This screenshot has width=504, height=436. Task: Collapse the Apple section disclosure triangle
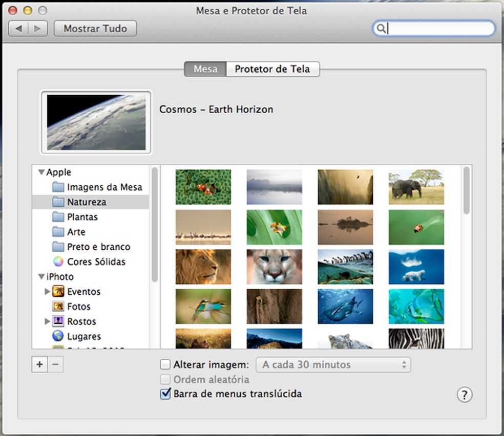coord(41,172)
